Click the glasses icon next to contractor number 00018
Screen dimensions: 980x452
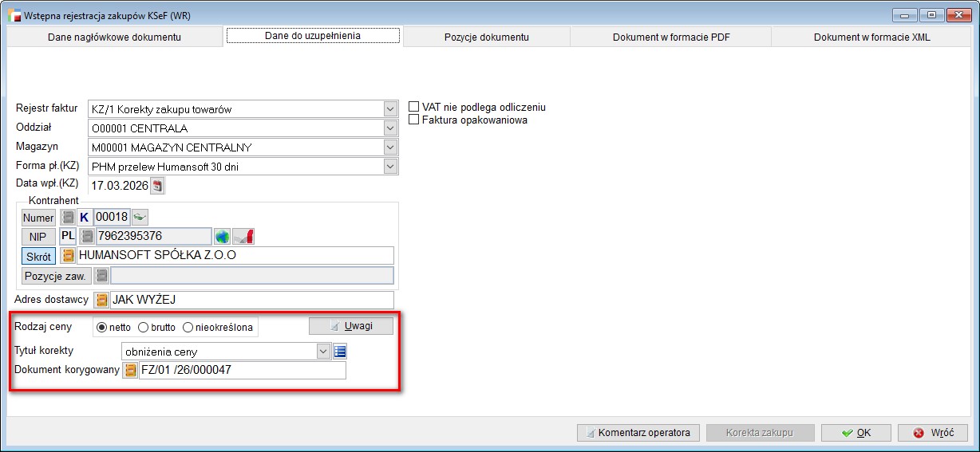click(140, 217)
